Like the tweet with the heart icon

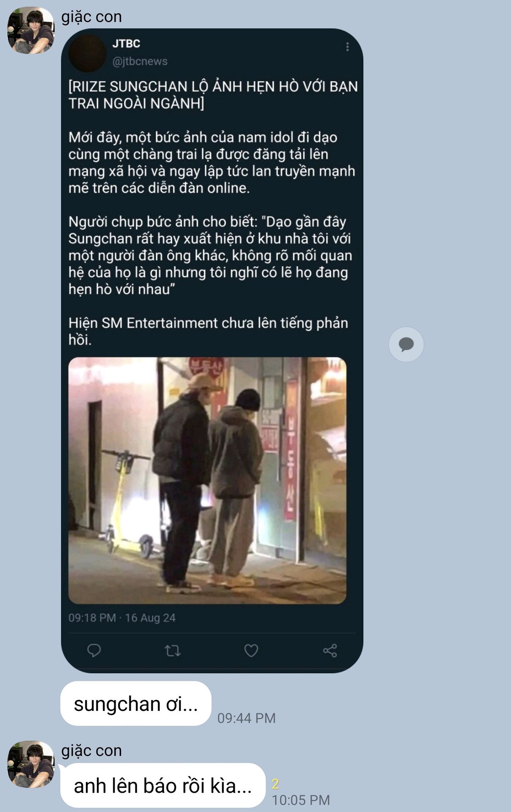pos(251,650)
